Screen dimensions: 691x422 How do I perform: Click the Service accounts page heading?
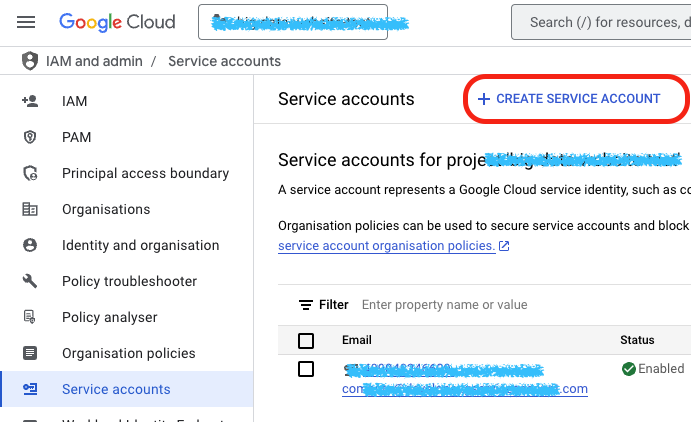tap(346, 99)
